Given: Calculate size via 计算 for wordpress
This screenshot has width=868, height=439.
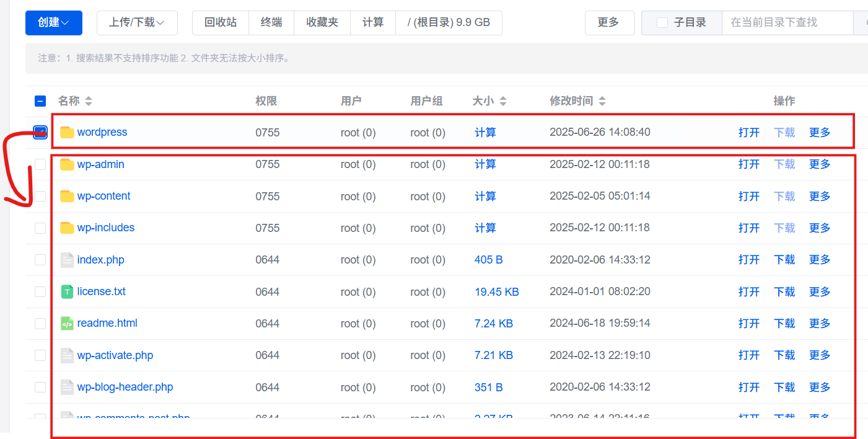Looking at the screenshot, I should pyautogui.click(x=485, y=132).
